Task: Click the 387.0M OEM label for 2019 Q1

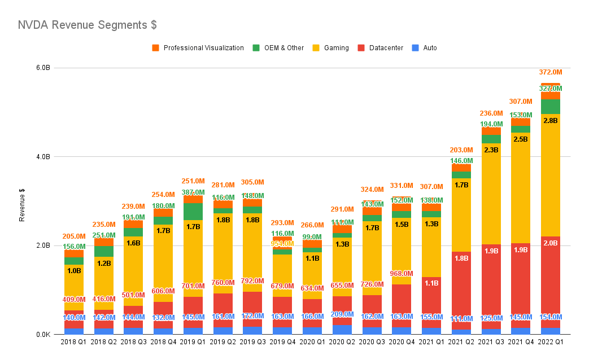Action: tap(193, 192)
